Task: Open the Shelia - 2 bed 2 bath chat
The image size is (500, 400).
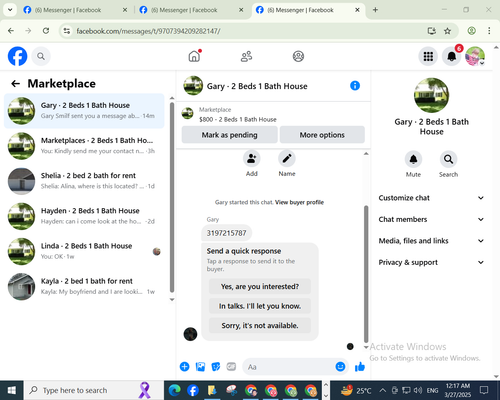Action: coord(84,181)
